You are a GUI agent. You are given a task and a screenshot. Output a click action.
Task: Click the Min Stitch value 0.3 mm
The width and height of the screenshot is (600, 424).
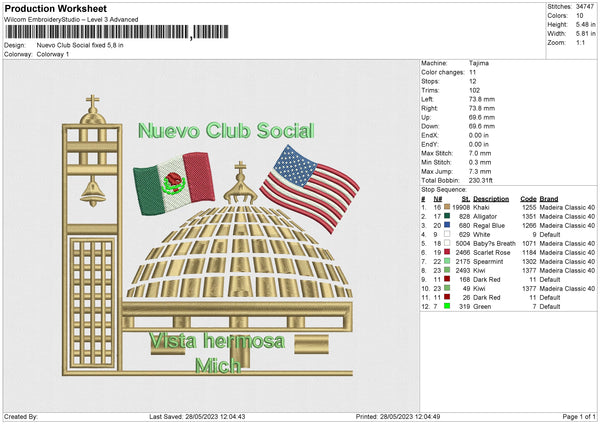coord(480,162)
